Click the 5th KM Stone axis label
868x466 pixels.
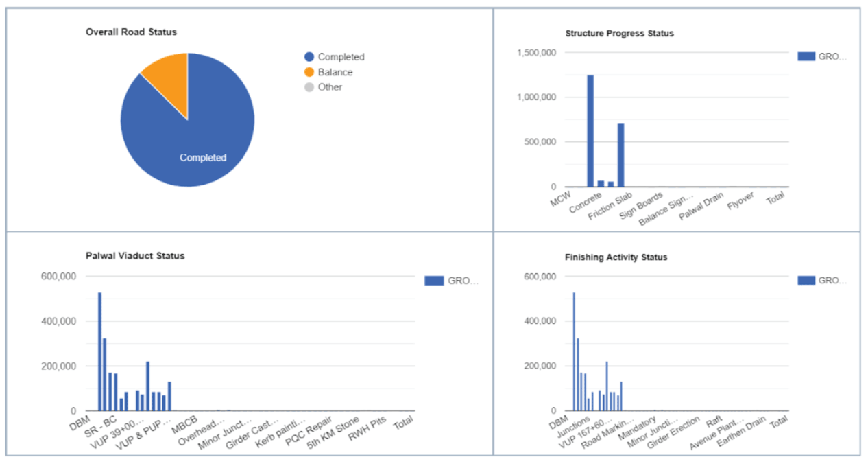pos(333,432)
